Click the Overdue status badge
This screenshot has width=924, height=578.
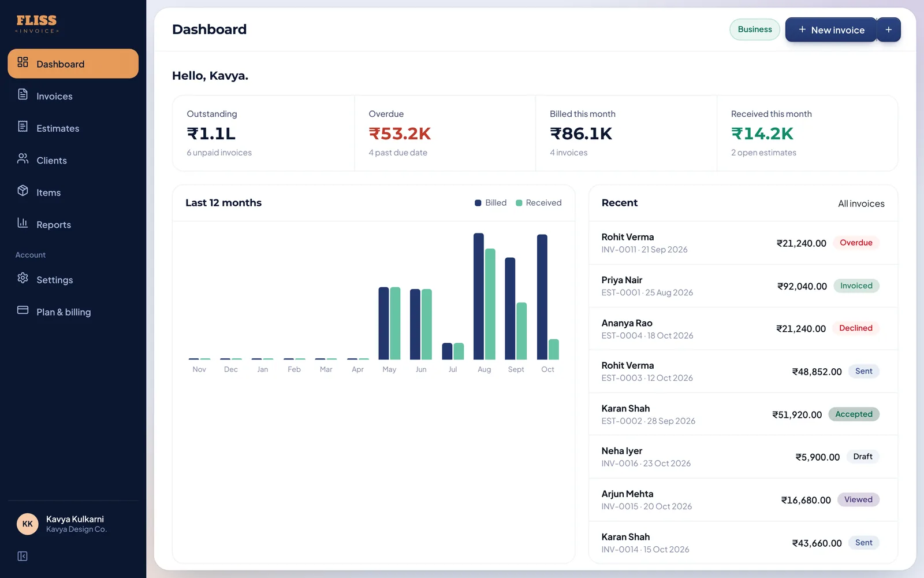(856, 243)
